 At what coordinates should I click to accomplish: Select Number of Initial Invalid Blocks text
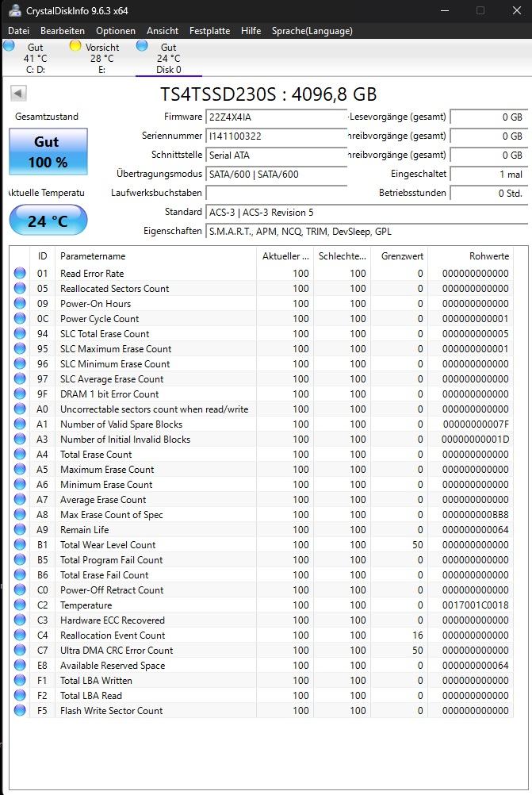tap(125, 439)
